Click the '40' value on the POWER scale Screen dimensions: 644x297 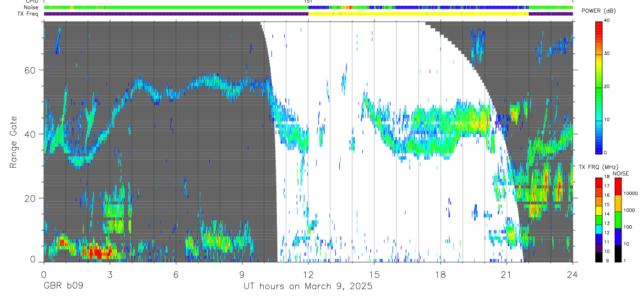(608, 20)
